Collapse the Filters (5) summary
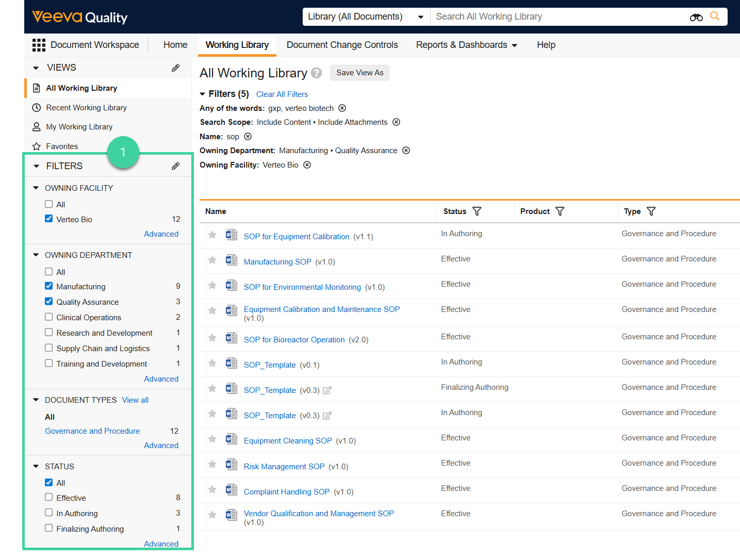Screen dimensions: 740x560 (x=203, y=94)
